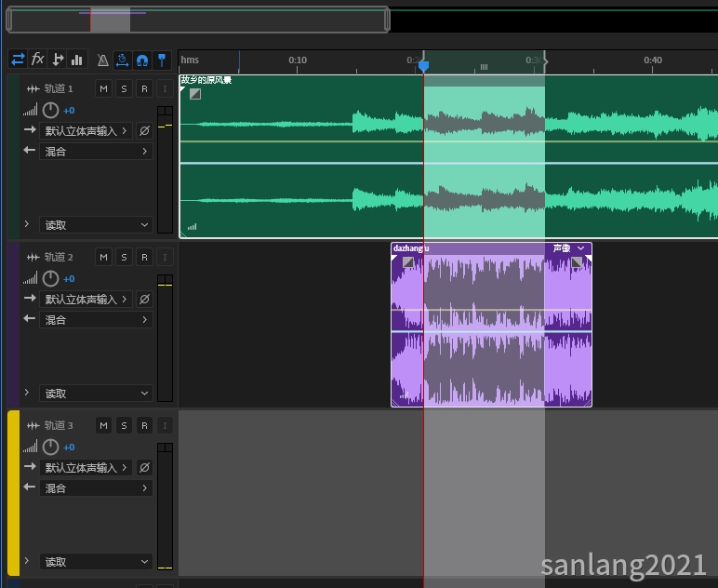
Task: Show the EQ bars view icon
Action: click(77, 60)
